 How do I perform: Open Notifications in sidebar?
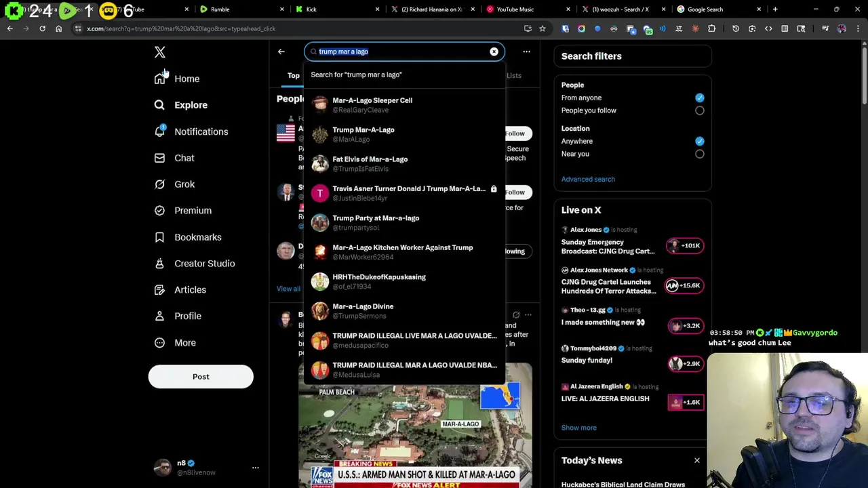(191, 131)
